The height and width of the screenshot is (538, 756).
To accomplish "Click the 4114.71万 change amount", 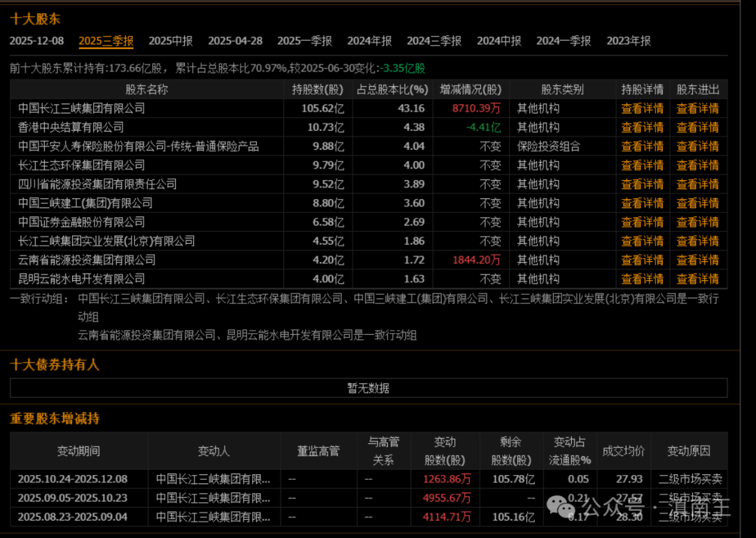I will [447, 517].
